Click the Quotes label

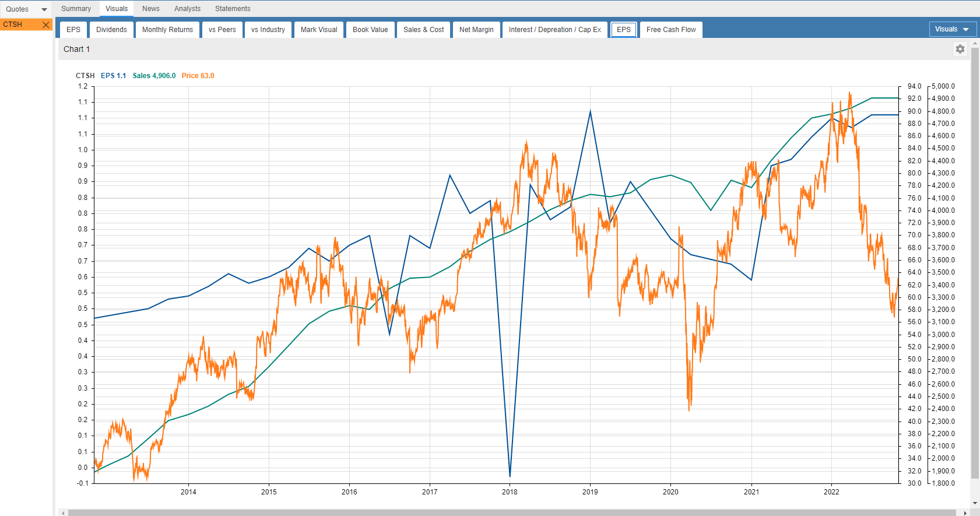(x=17, y=9)
